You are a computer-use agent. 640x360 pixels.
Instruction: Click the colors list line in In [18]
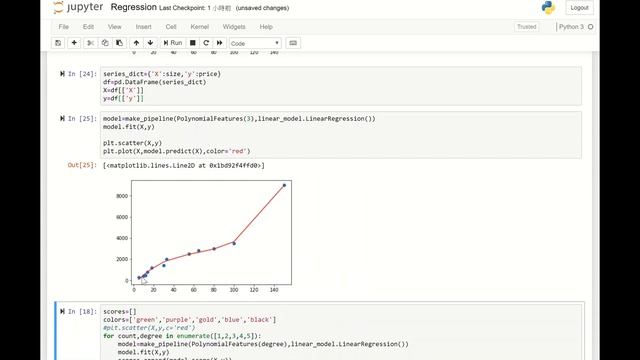(x=189, y=320)
